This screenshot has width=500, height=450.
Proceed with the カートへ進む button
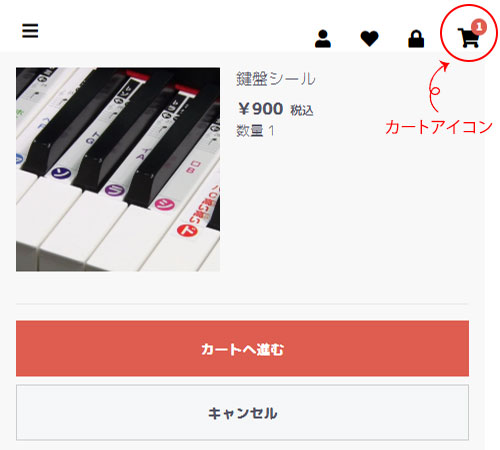pos(242,349)
